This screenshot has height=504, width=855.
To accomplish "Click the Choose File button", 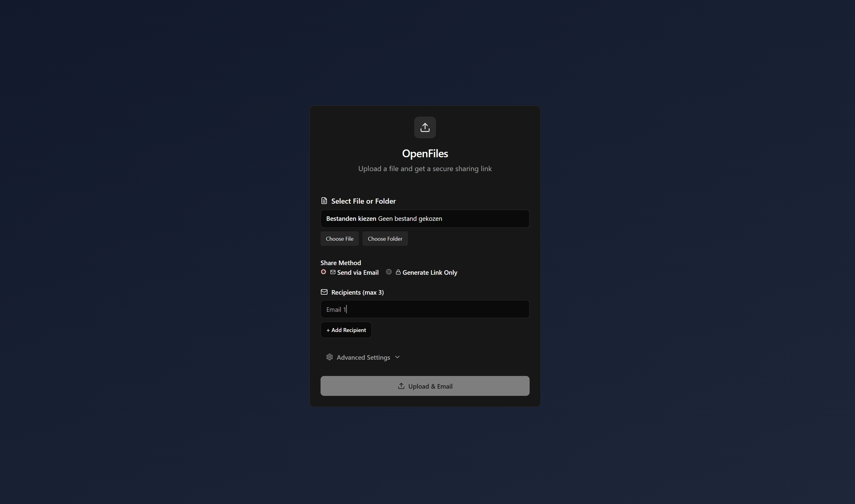I will 340,239.
